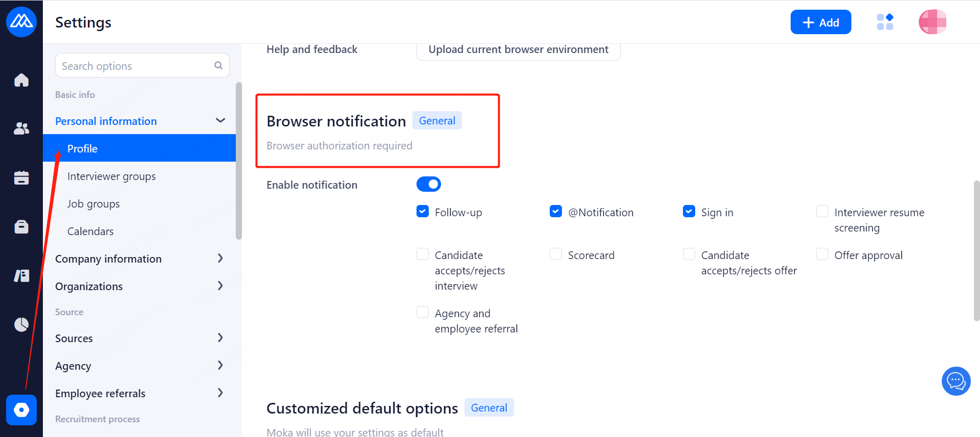The width and height of the screenshot is (980, 437).
Task: Expand the Company information section
Action: pyautogui.click(x=220, y=258)
